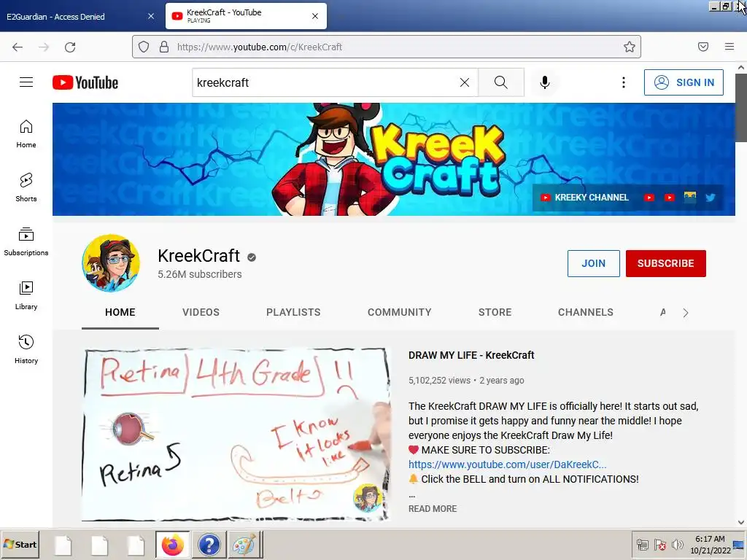The height and width of the screenshot is (560, 747).
Task: Close the E2Guardian browser tab
Action: pyautogui.click(x=151, y=16)
